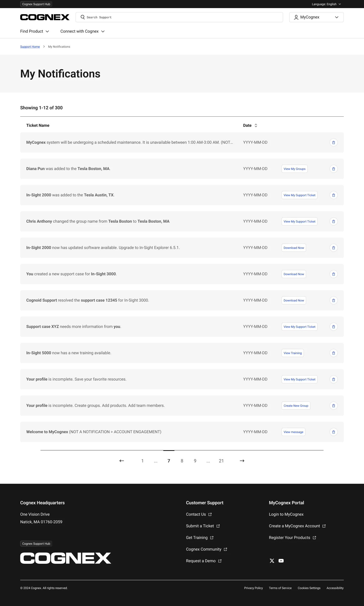Screen dimensions: 364x606
Task: Delete the Cognoid Support resolved case notification
Action: point(333,300)
